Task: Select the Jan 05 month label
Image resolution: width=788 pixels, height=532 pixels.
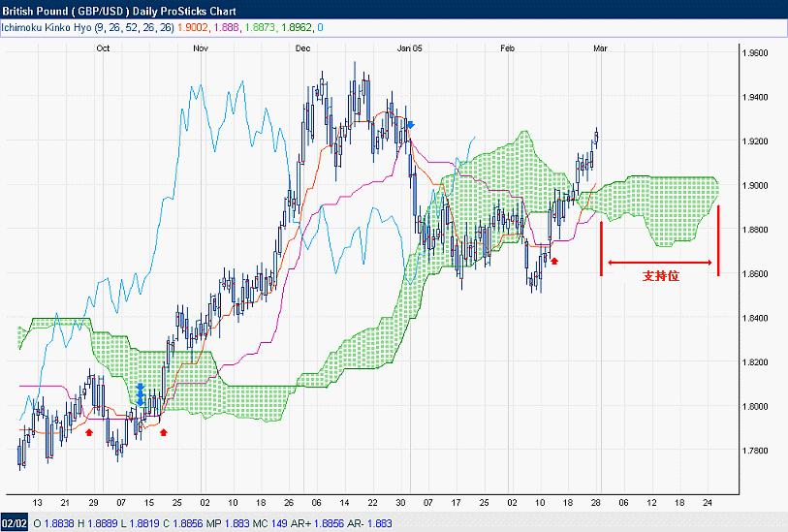Action: coord(410,47)
